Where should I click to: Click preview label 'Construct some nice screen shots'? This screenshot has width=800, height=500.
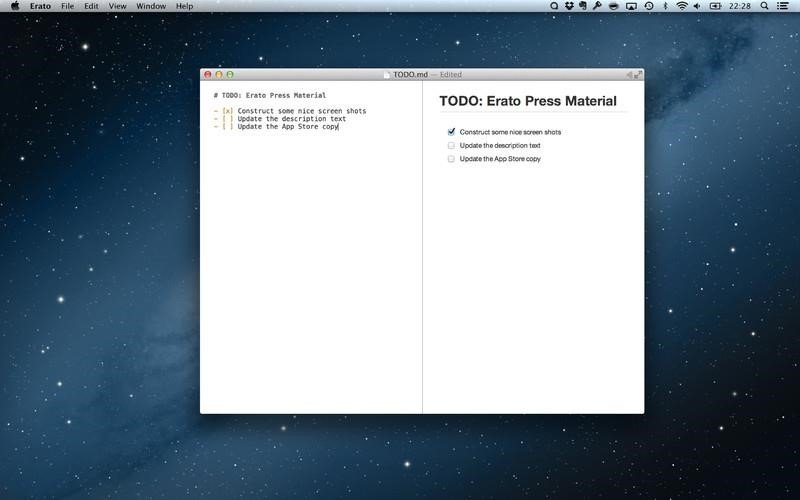coord(510,132)
